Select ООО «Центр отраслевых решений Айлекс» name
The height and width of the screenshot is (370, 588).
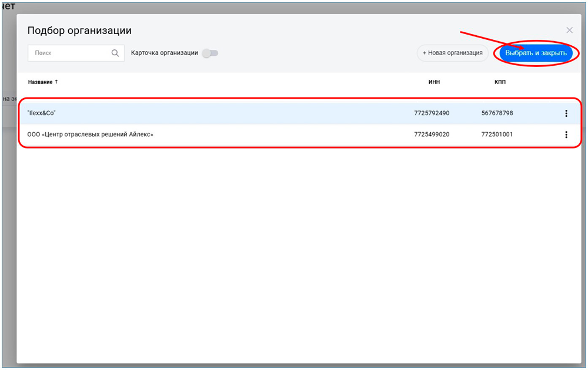pos(90,134)
